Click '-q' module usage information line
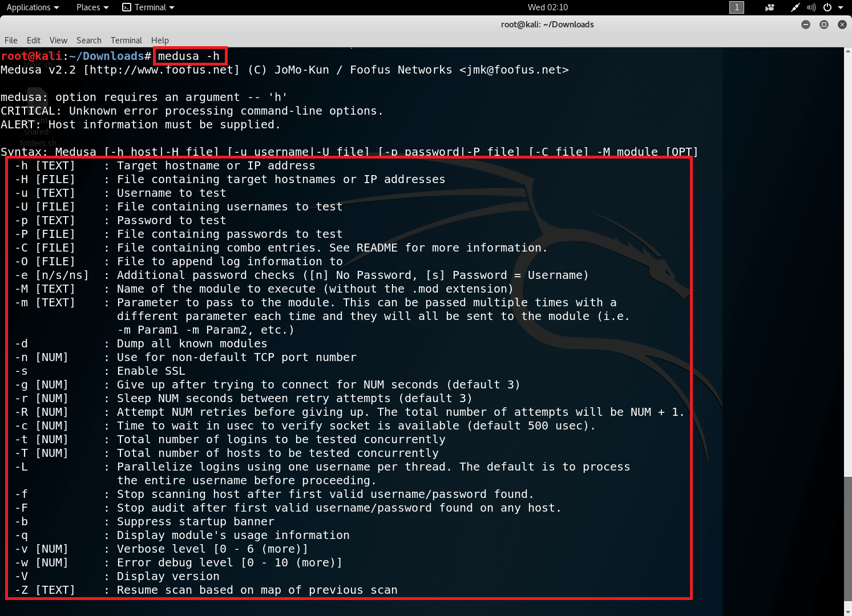This screenshot has height=616, width=852. tap(182, 535)
